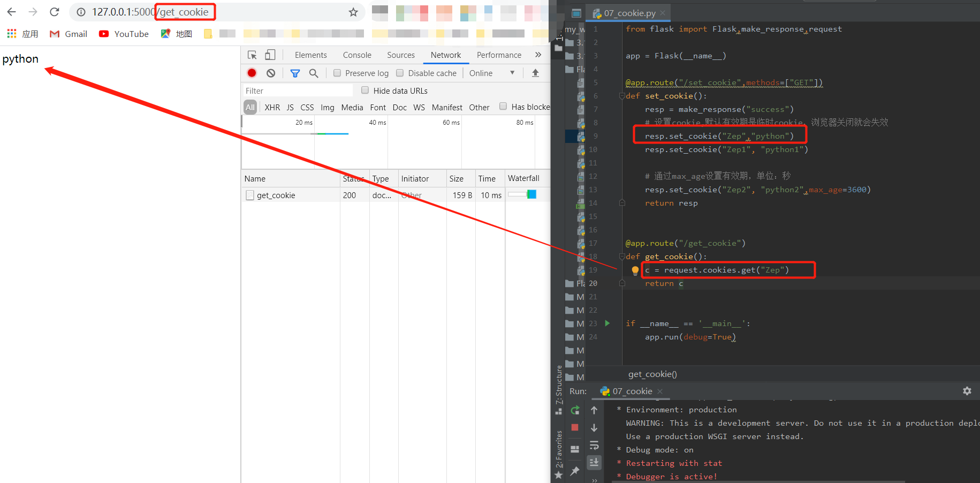980x483 pixels.
Task: Show All request types
Action: tap(250, 107)
